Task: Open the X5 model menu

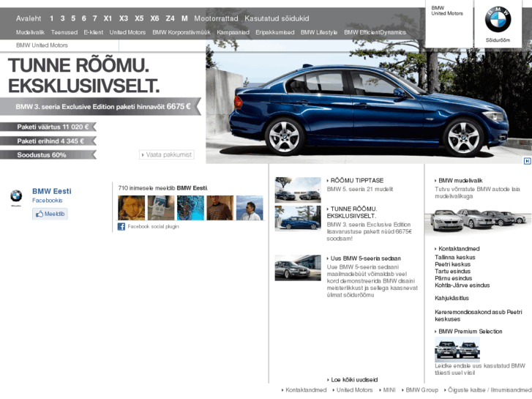Action: pyautogui.click(x=139, y=18)
